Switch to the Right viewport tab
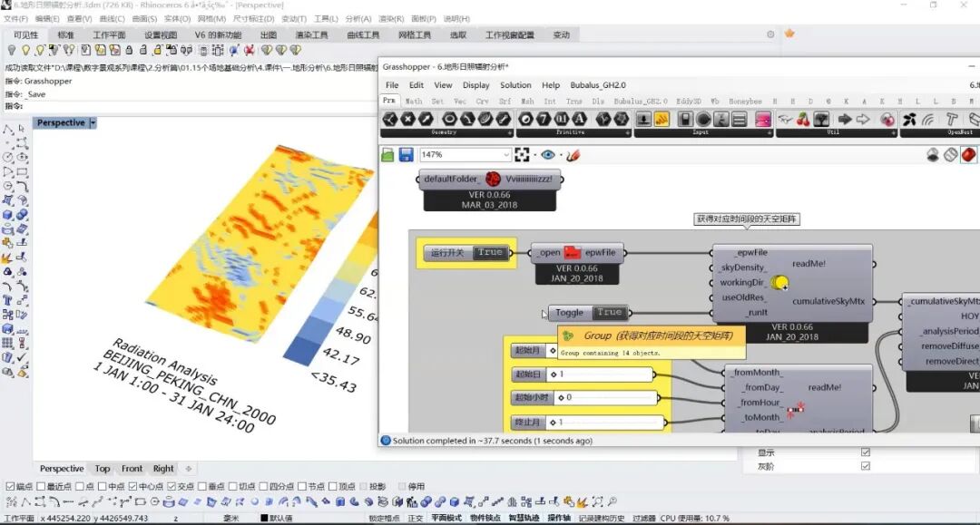This screenshot has width=980, height=525. (163, 469)
